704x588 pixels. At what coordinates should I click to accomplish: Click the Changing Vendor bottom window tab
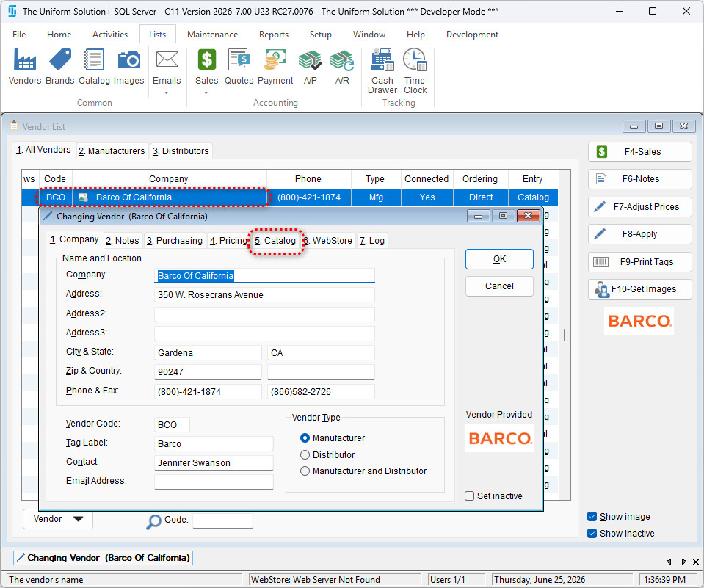click(104, 558)
